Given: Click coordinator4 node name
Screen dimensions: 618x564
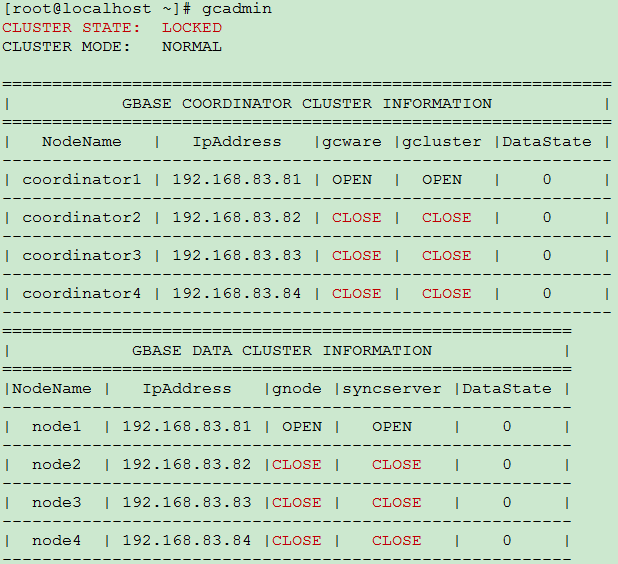Looking at the screenshot, I should click(x=82, y=294).
